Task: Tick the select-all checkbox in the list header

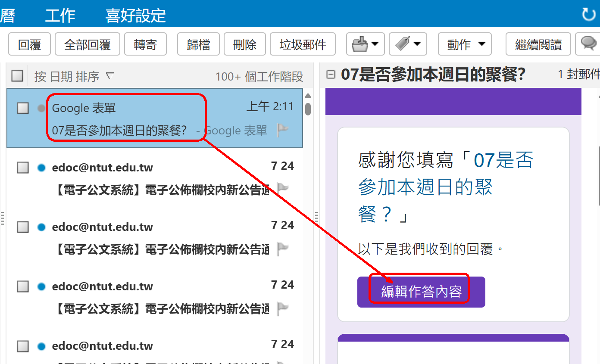Action: click(x=17, y=76)
